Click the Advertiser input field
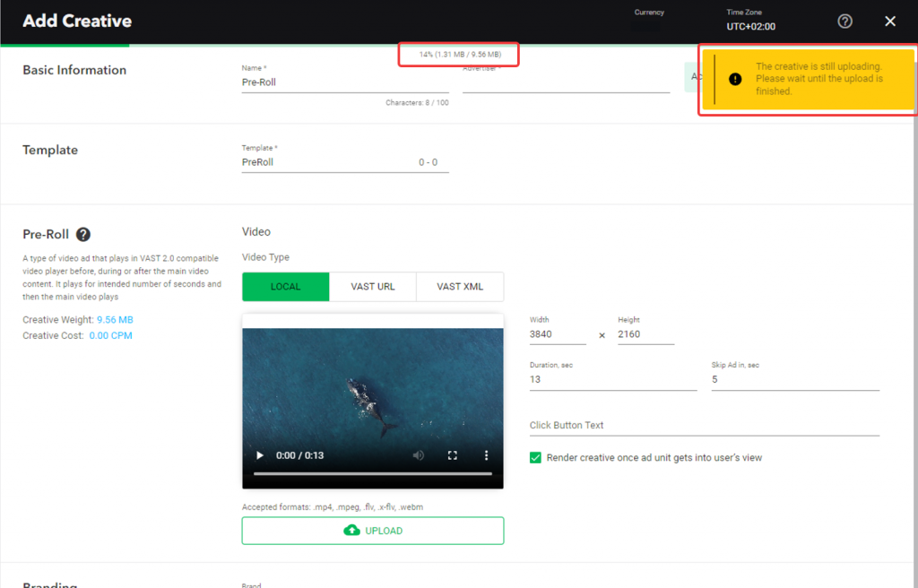918x588 pixels. tap(567, 82)
